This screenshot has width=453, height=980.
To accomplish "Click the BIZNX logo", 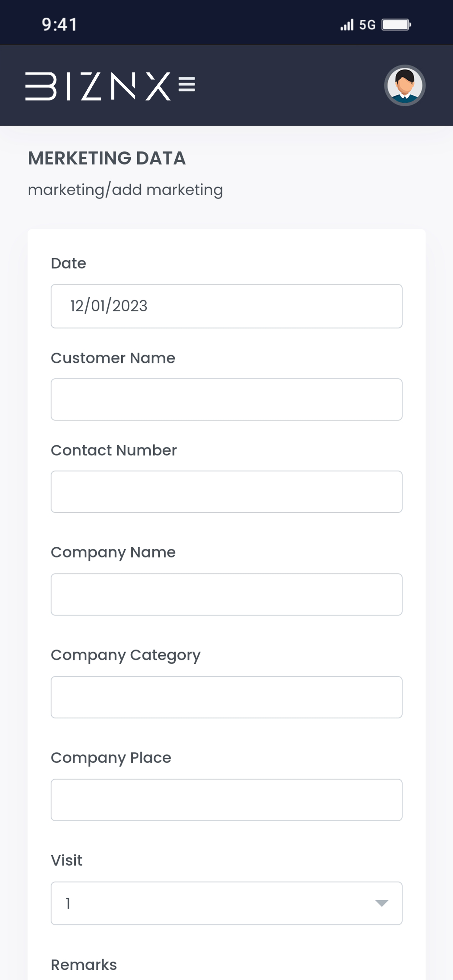I will click(x=98, y=86).
